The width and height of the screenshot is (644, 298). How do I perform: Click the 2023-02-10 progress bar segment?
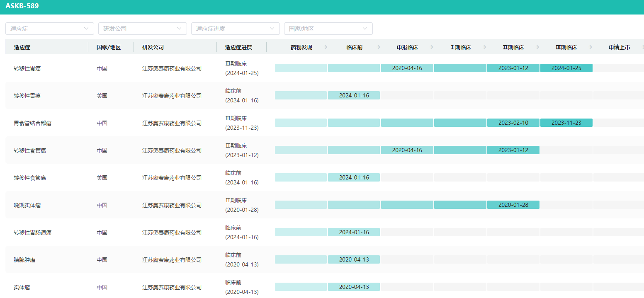click(513, 123)
